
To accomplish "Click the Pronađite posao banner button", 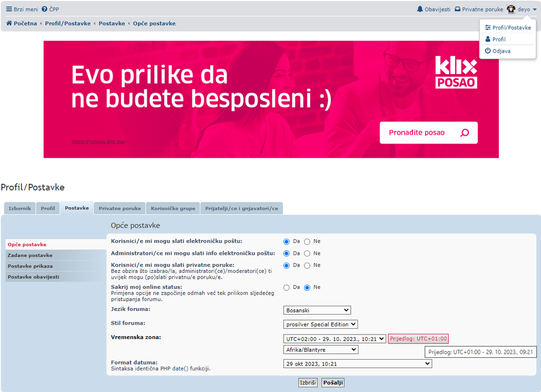I will point(429,133).
